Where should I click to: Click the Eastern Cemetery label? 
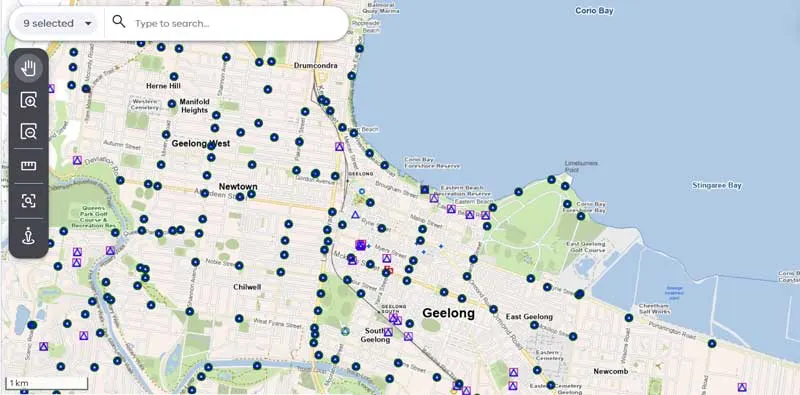(x=549, y=355)
